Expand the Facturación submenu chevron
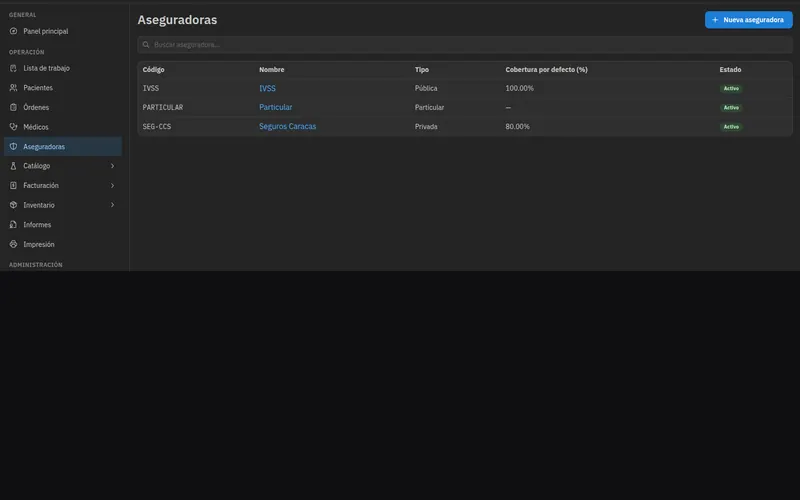The image size is (800, 500). click(112, 186)
